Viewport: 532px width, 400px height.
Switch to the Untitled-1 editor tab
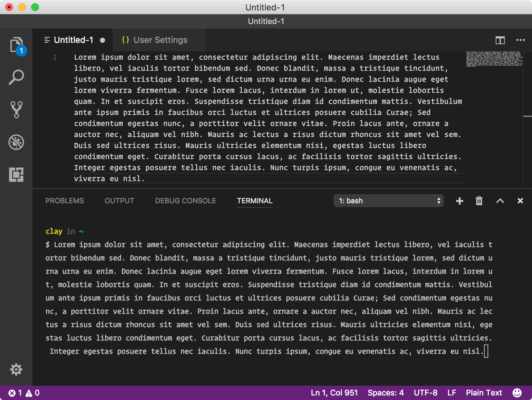(x=73, y=40)
